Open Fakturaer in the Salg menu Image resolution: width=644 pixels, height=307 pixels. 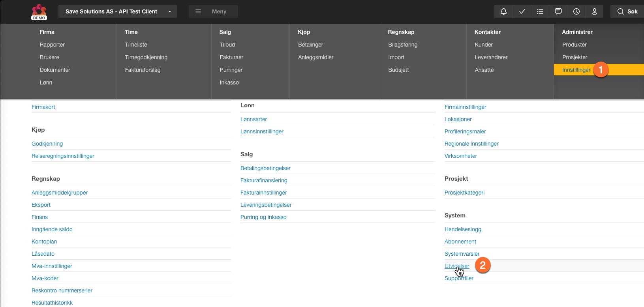coord(231,57)
